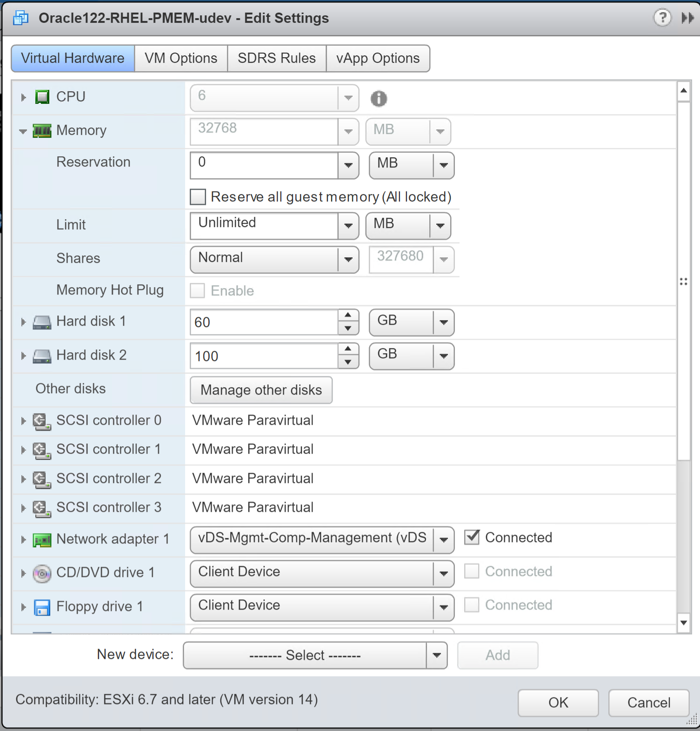Viewport: 700px width, 731px height.
Task: Click the hardware list vertical scrollbar thumb
Action: click(x=684, y=281)
